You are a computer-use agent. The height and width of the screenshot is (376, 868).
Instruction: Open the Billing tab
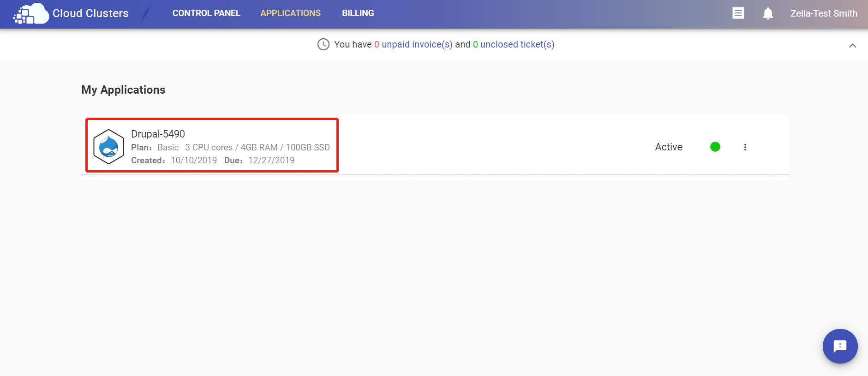coord(358,13)
